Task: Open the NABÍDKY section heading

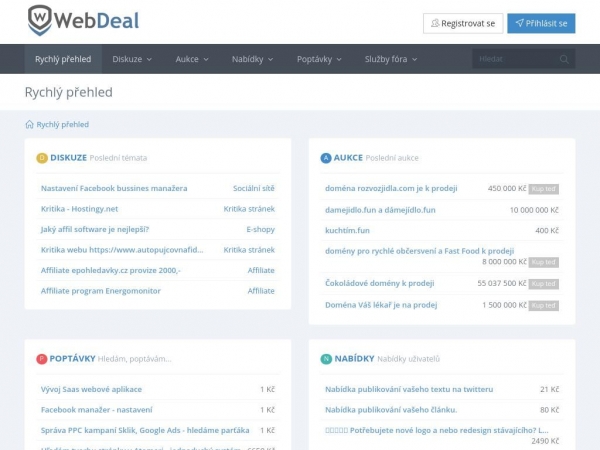Action: pos(354,359)
